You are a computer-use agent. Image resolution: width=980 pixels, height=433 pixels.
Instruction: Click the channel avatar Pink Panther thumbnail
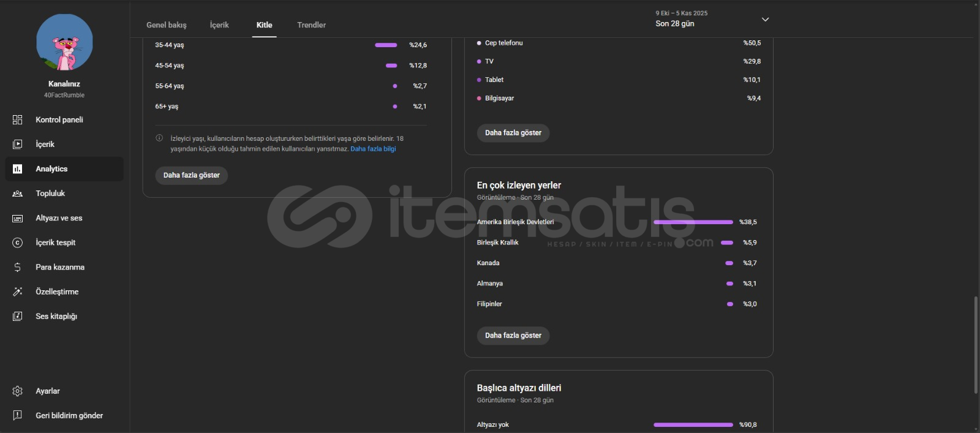64,42
